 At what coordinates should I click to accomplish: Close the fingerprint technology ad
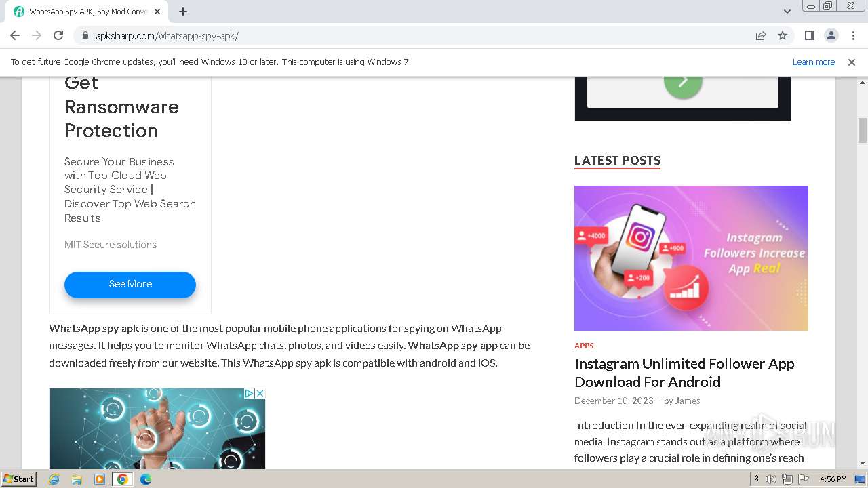click(x=260, y=393)
